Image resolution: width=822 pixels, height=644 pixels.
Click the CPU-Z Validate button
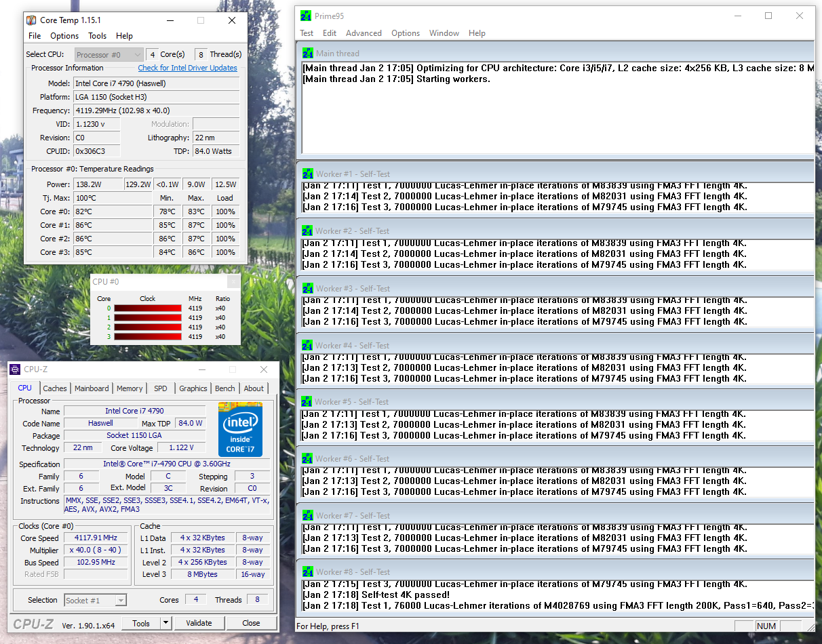point(199,623)
